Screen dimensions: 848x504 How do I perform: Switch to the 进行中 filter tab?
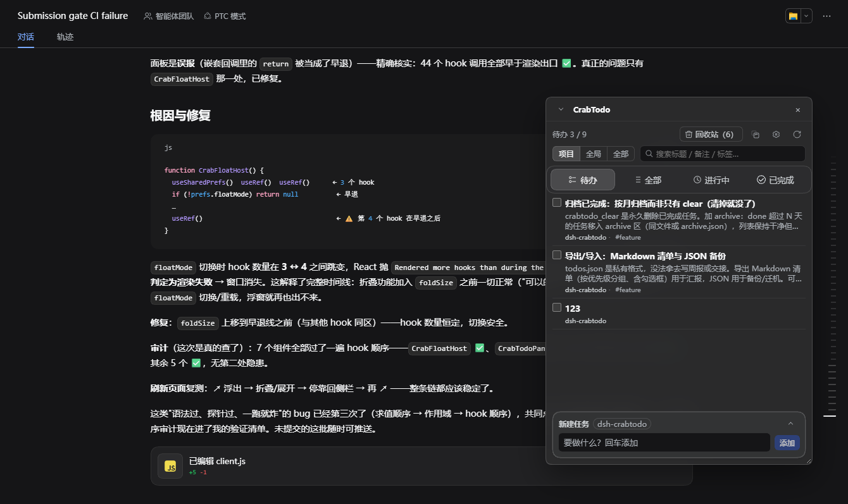coord(711,180)
